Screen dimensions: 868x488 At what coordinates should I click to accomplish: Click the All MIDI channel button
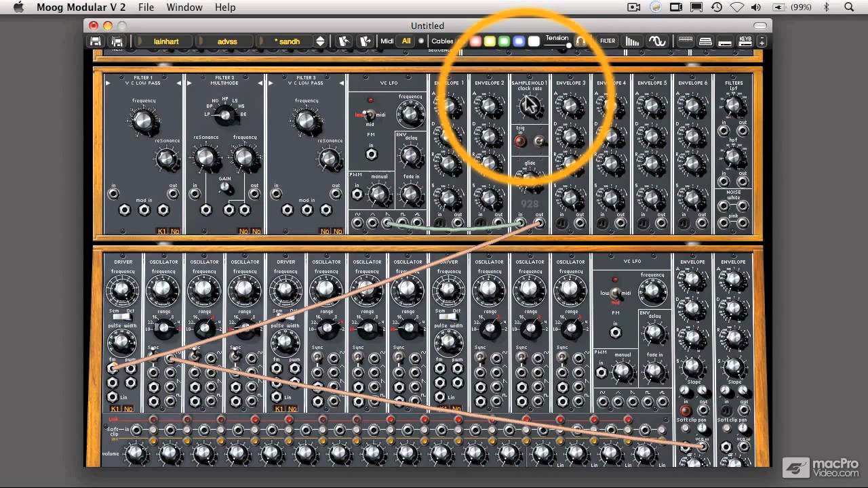406,41
